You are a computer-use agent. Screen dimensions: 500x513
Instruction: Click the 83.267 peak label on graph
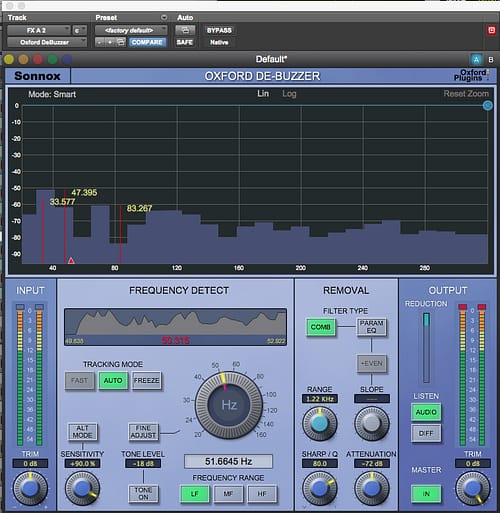(x=139, y=208)
